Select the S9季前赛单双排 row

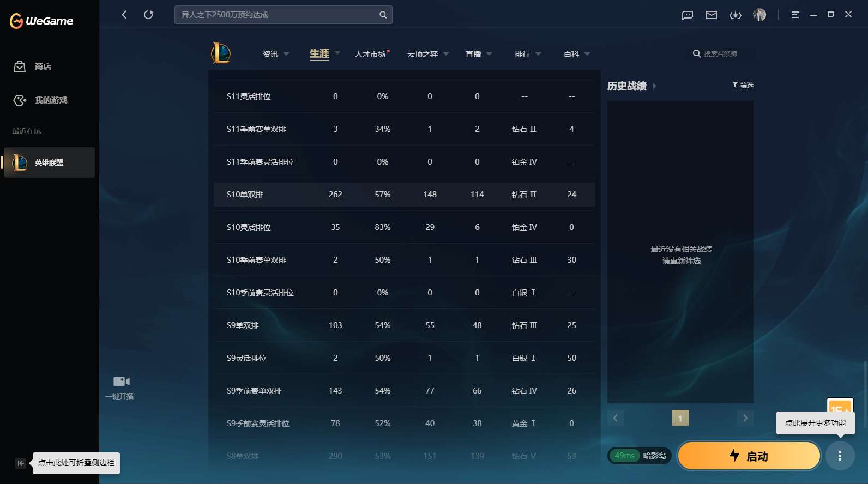pyautogui.click(x=404, y=391)
